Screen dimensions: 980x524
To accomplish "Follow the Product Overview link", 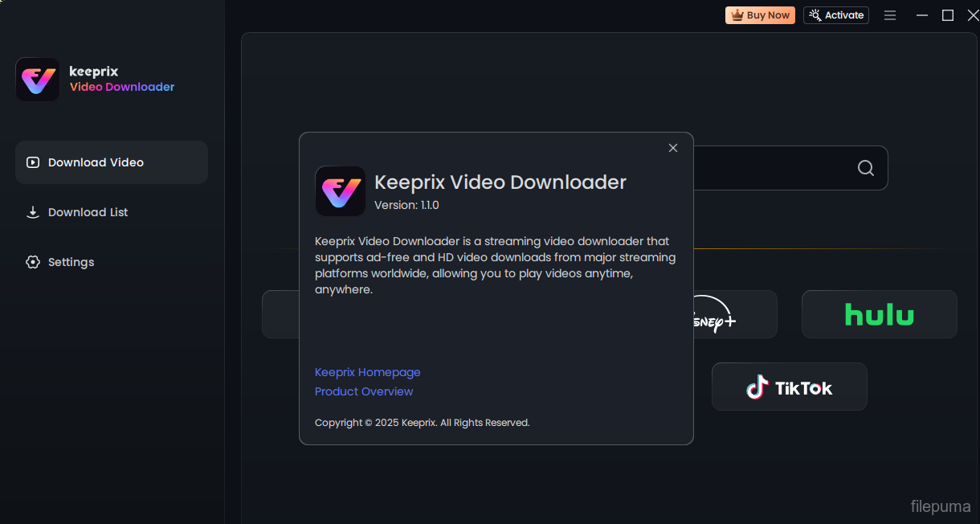I will pyautogui.click(x=364, y=391).
